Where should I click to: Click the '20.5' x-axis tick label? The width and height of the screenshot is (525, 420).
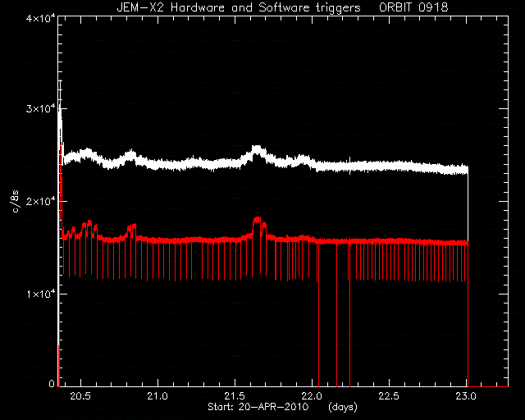tap(80, 396)
